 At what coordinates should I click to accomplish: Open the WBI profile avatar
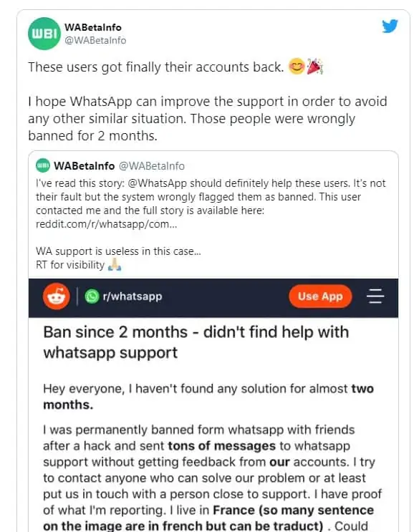click(44, 33)
